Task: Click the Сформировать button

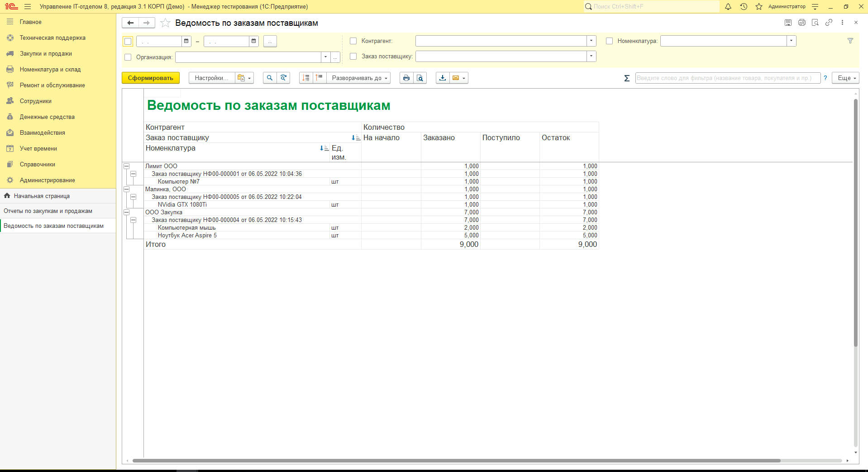Action: click(x=150, y=78)
